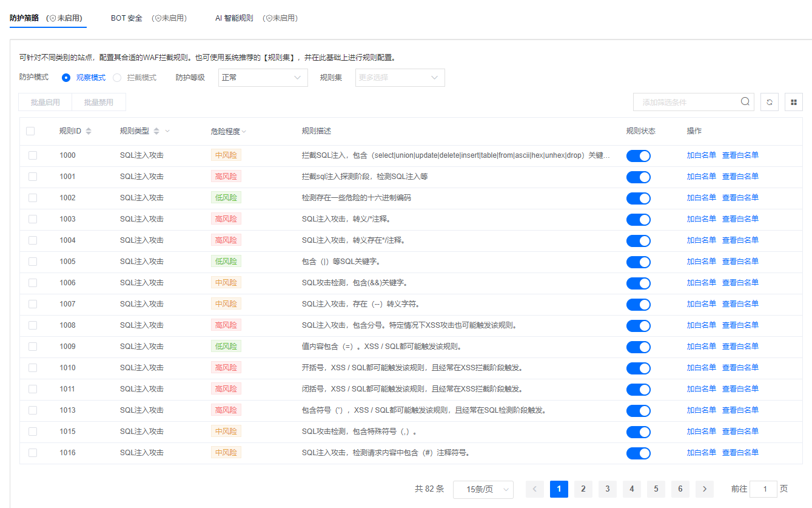
Task: Click 批量启用 button
Action: [x=45, y=102]
